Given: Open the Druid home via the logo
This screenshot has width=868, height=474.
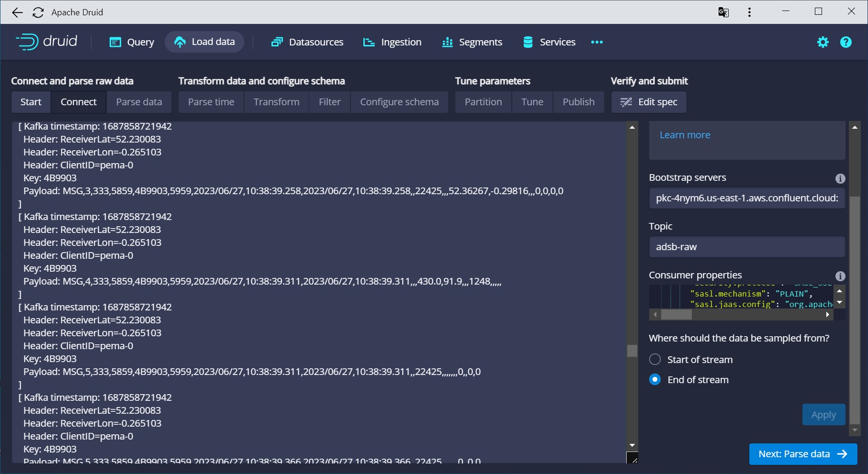Looking at the screenshot, I should 46,42.
